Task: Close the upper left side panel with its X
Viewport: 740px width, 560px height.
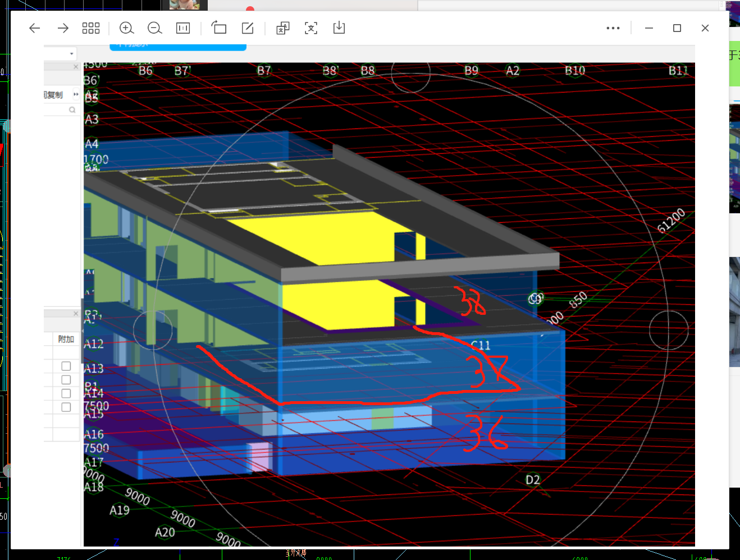Action: click(x=76, y=67)
